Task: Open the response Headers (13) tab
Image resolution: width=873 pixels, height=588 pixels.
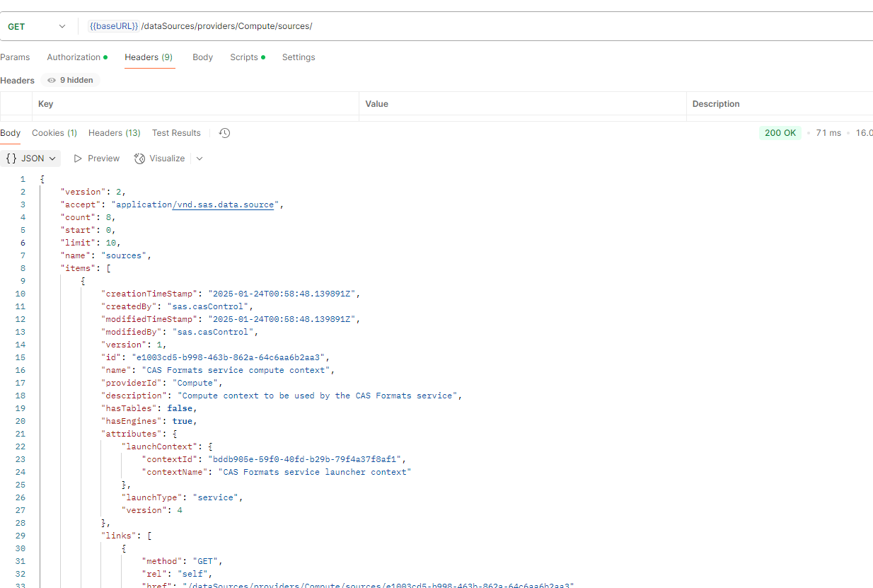Action: coord(114,132)
